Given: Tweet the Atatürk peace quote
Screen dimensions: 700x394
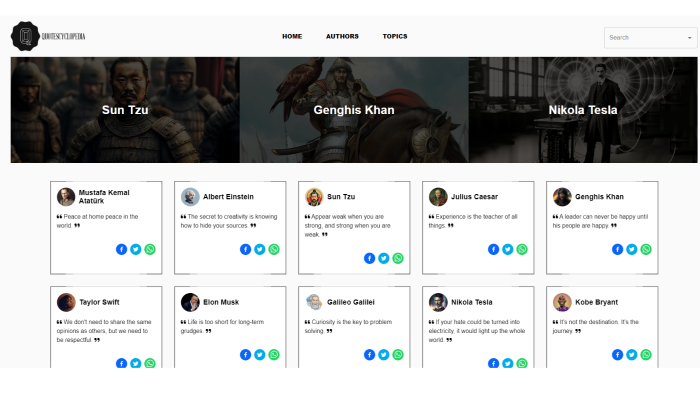Looking at the screenshot, I should point(136,249).
